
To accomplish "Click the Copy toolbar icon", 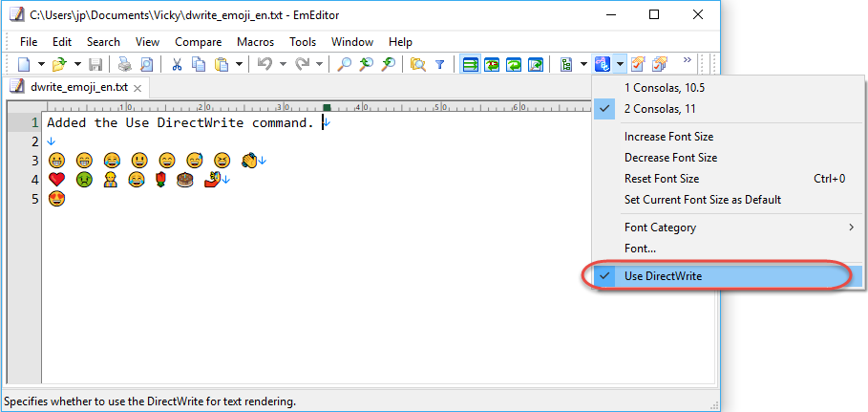I will [199, 64].
